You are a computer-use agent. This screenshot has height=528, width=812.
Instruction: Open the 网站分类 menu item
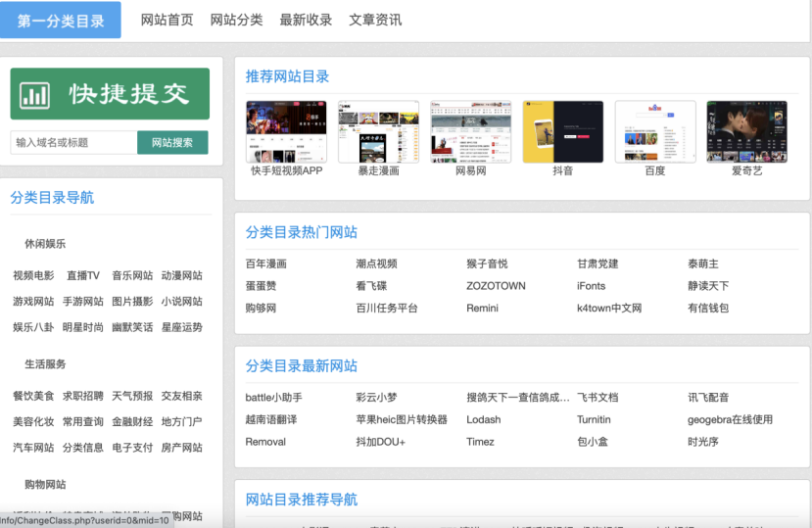click(236, 21)
